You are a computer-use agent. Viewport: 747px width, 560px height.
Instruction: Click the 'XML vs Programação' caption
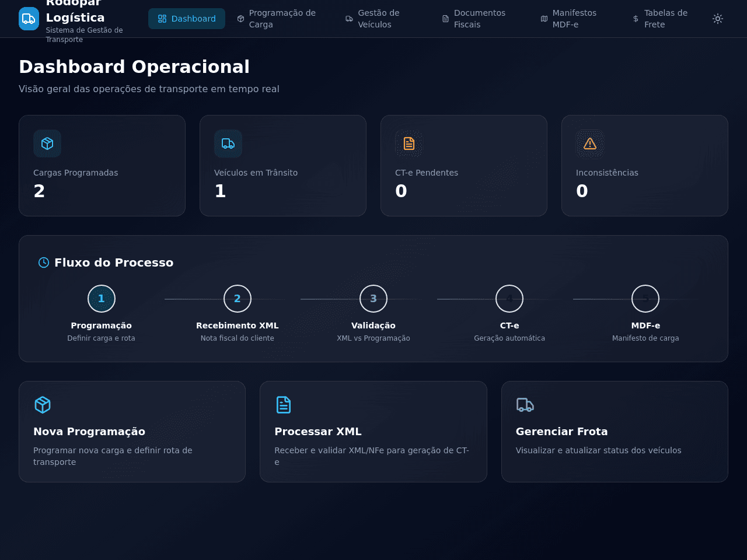click(x=373, y=338)
